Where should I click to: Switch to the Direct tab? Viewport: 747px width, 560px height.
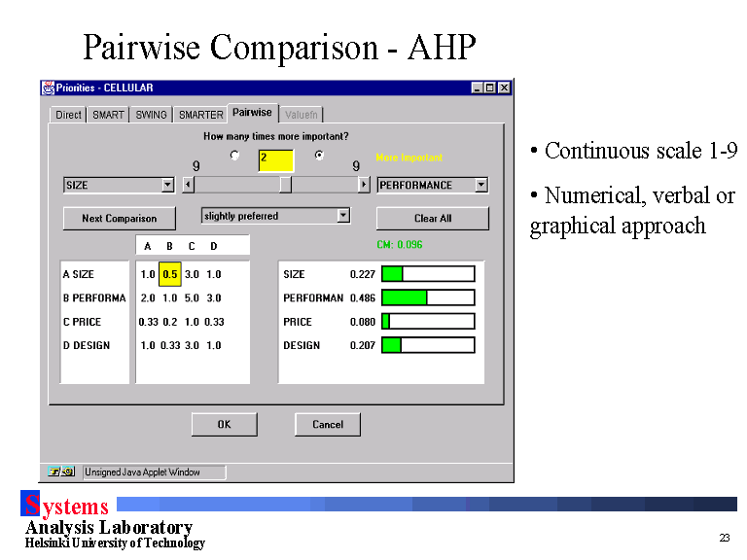[68, 115]
